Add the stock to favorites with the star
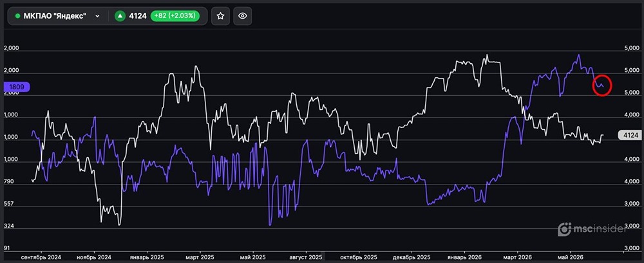 [x=220, y=16]
